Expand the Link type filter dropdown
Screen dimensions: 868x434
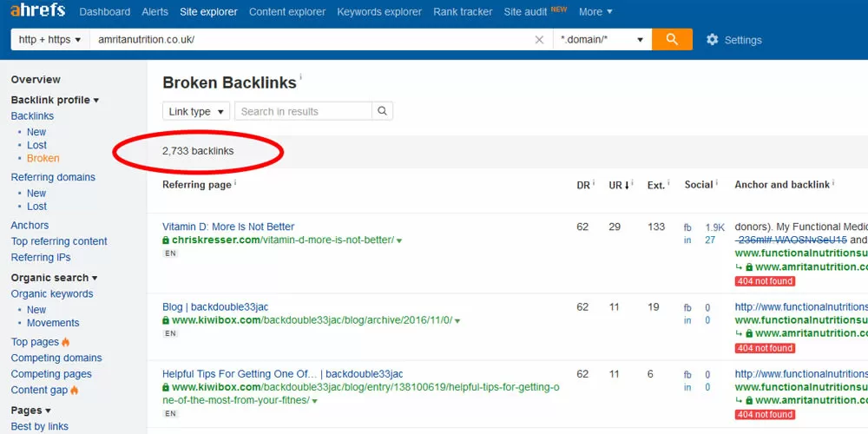[x=195, y=111]
